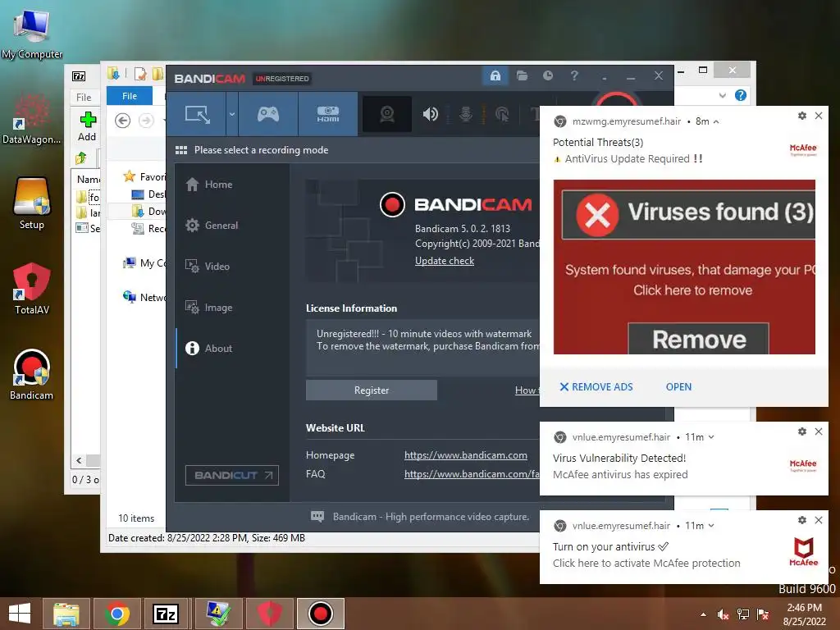Viewport: 840px width, 630px height.
Task: Click Explorer back navigation arrow
Action: pyautogui.click(x=123, y=121)
